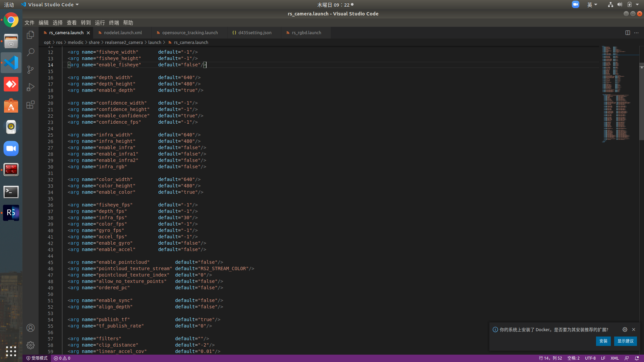Open the Manage gear in the activity bar

click(31, 345)
